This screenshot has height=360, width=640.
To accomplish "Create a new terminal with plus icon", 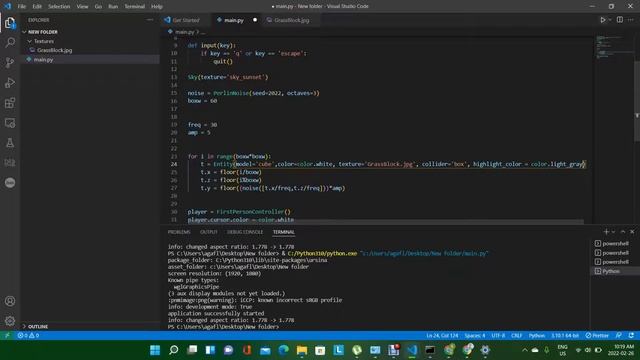I will [x=606, y=232].
